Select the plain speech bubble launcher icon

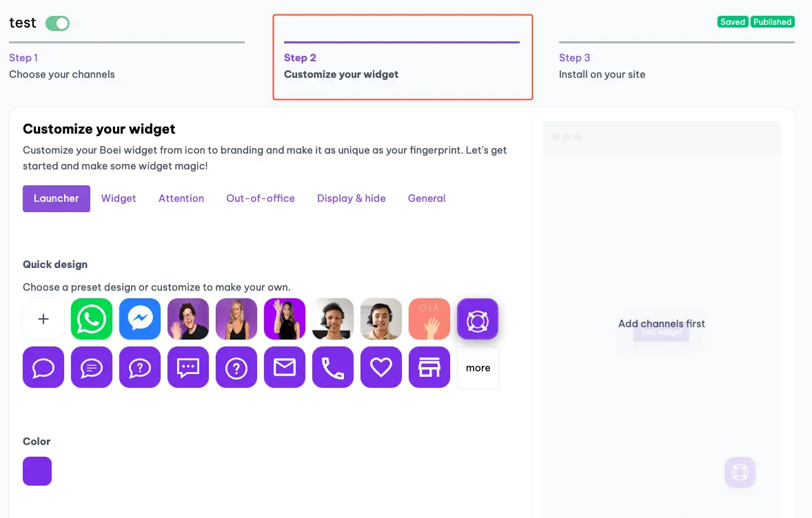click(43, 367)
